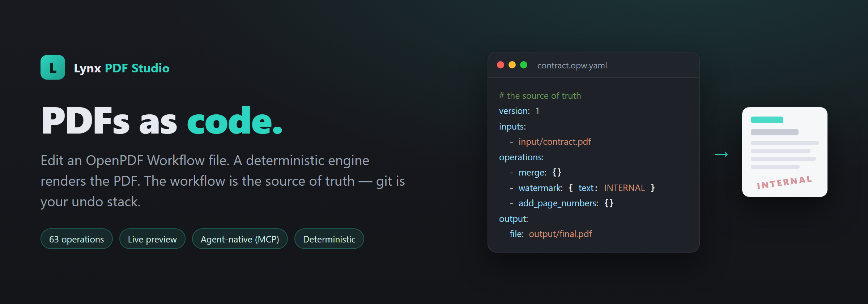Click the '# the source of truth' comment
Viewport: 868px width, 304px height.
point(540,96)
